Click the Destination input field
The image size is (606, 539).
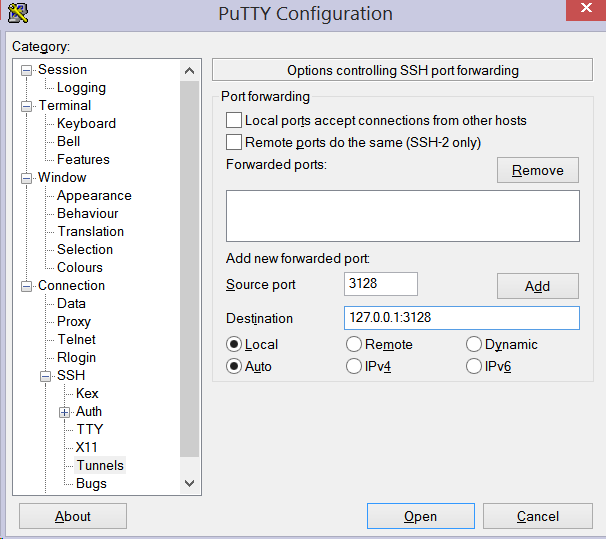pos(461,318)
